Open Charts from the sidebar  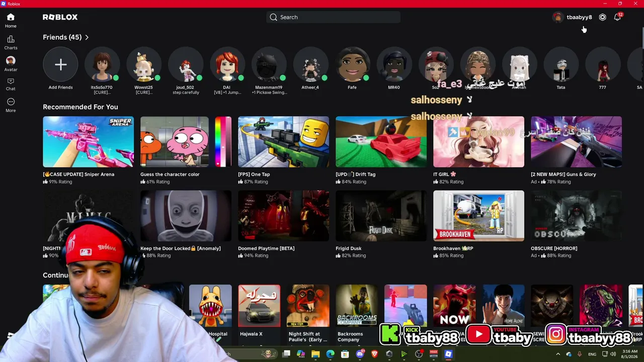[x=11, y=43]
